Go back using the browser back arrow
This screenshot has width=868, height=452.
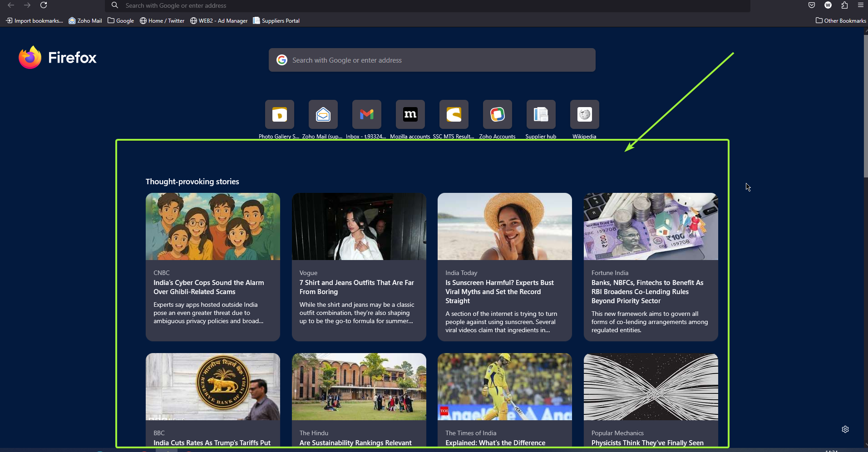point(11,5)
